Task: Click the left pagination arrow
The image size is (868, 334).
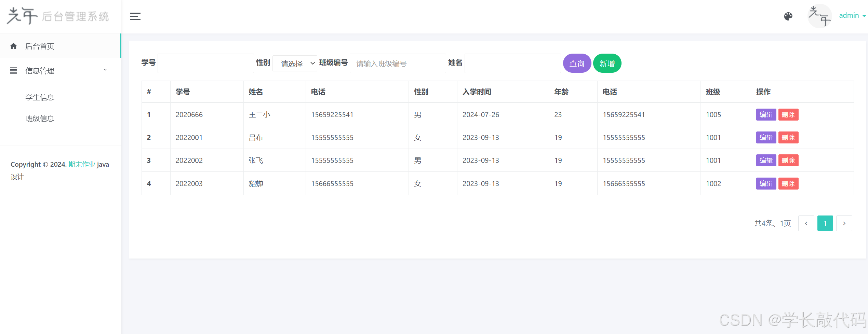Action: coord(806,223)
